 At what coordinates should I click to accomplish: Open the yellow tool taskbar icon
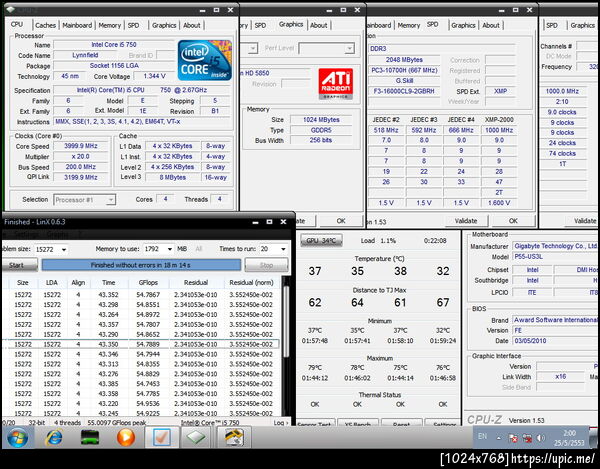coord(234,437)
